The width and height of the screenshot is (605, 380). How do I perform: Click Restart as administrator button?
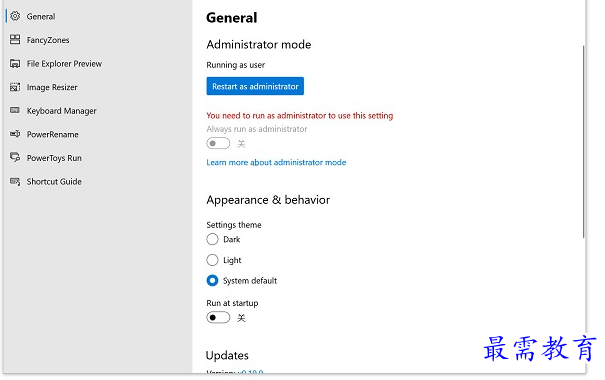click(x=255, y=86)
